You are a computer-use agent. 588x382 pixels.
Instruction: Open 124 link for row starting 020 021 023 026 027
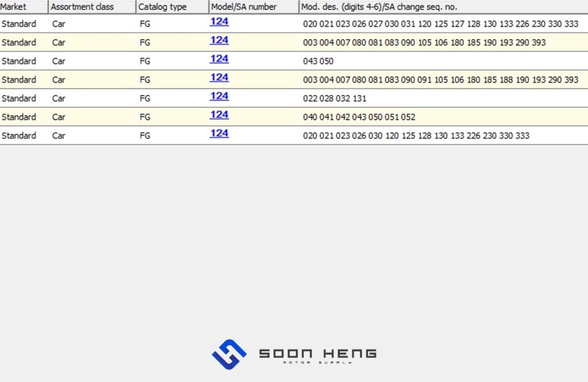click(x=219, y=22)
